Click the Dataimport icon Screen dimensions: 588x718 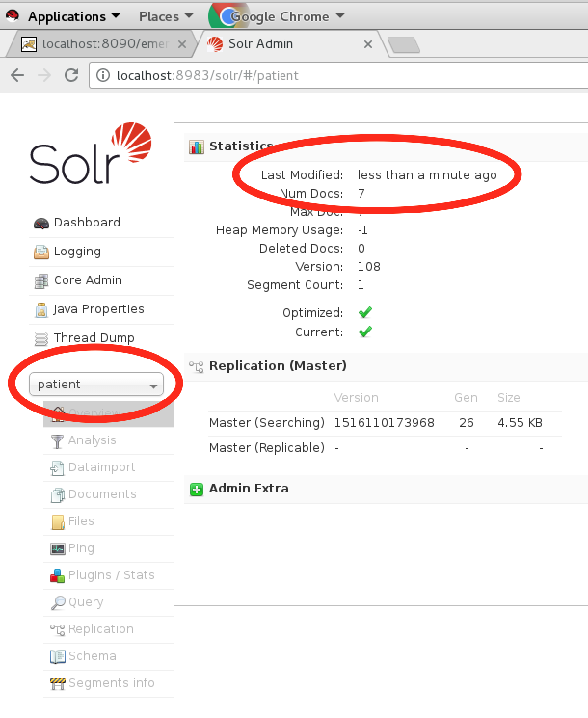pos(57,468)
